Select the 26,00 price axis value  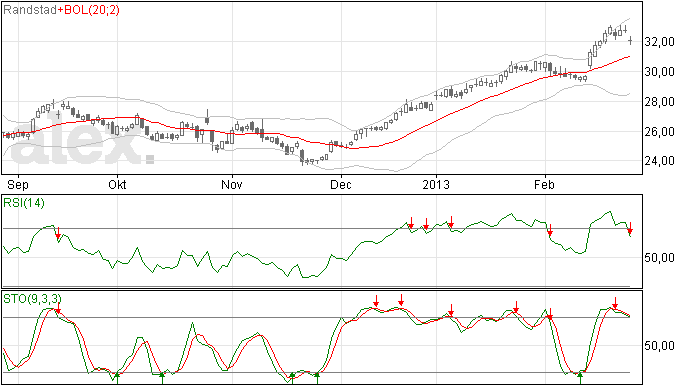(659, 132)
